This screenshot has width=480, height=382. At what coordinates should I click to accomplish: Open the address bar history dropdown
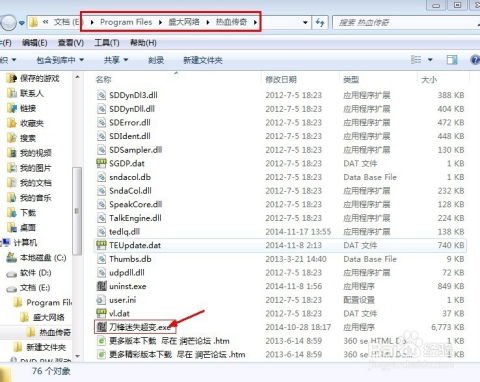point(305,23)
